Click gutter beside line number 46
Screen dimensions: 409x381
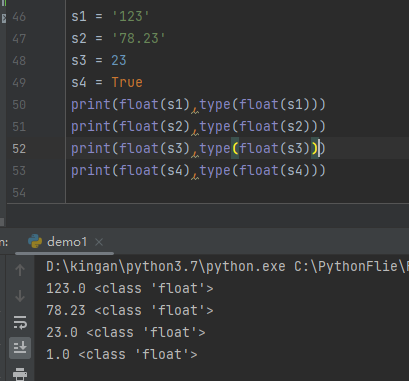tap(45, 17)
